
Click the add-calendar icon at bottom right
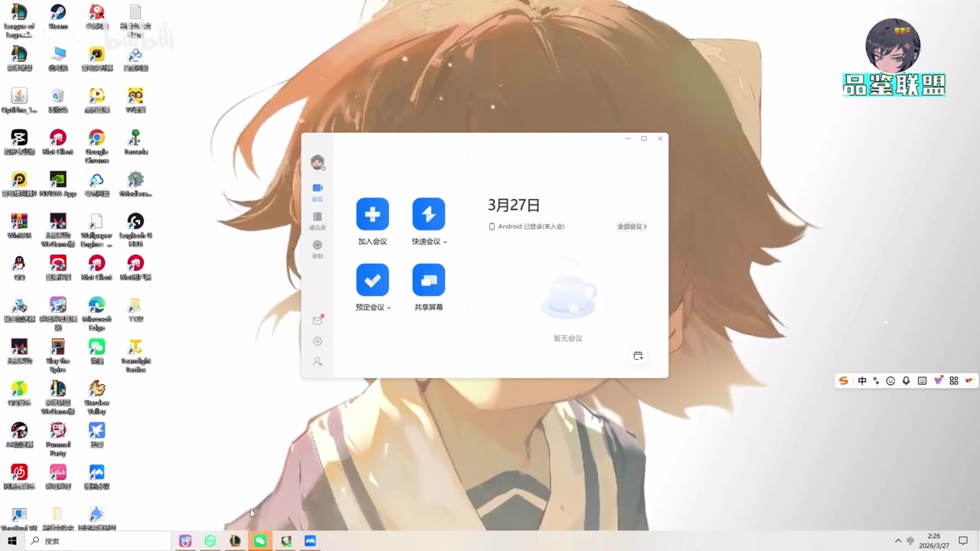(638, 356)
